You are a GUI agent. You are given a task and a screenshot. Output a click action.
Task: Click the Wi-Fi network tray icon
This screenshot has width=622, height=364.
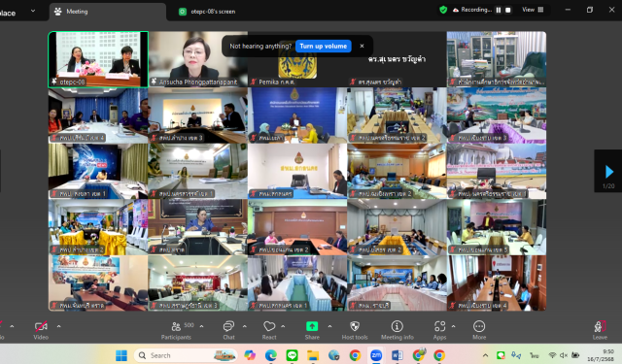coord(553,355)
